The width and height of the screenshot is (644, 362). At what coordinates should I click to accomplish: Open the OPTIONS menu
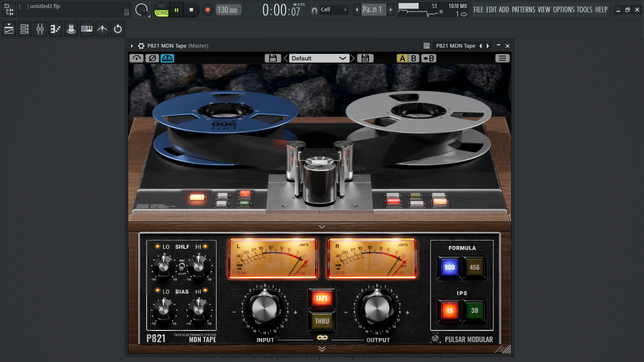(564, 9)
